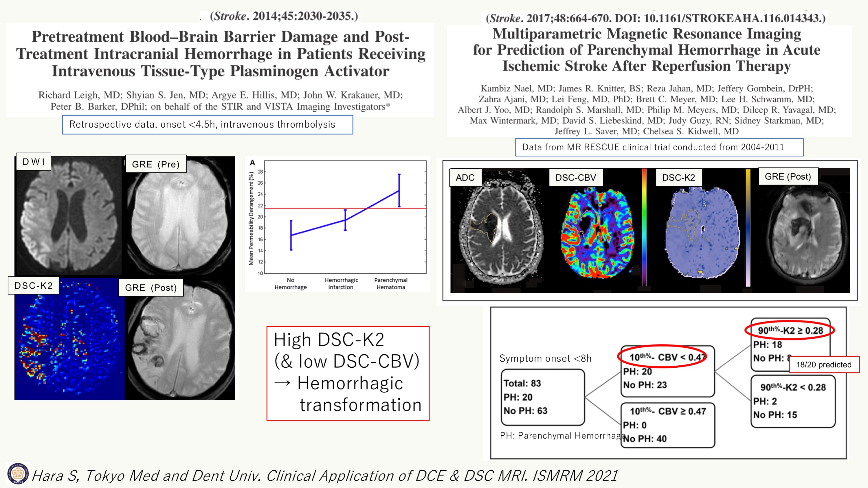This screenshot has width=868, height=488.
Task: Click the GRE (Post) hemorrhage image
Action: click(x=180, y=344)
